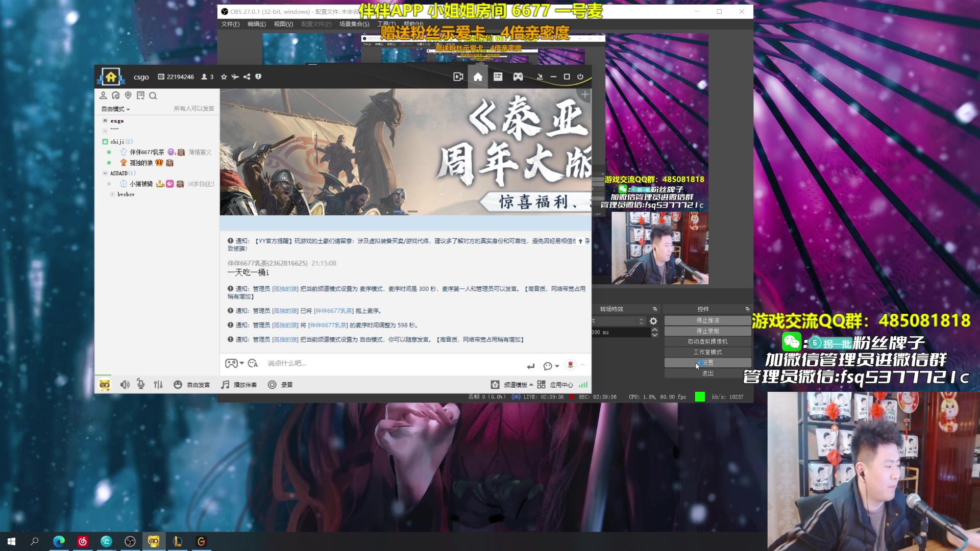
Task: Open the video playback icon in YY top bar
Action: 458,77
